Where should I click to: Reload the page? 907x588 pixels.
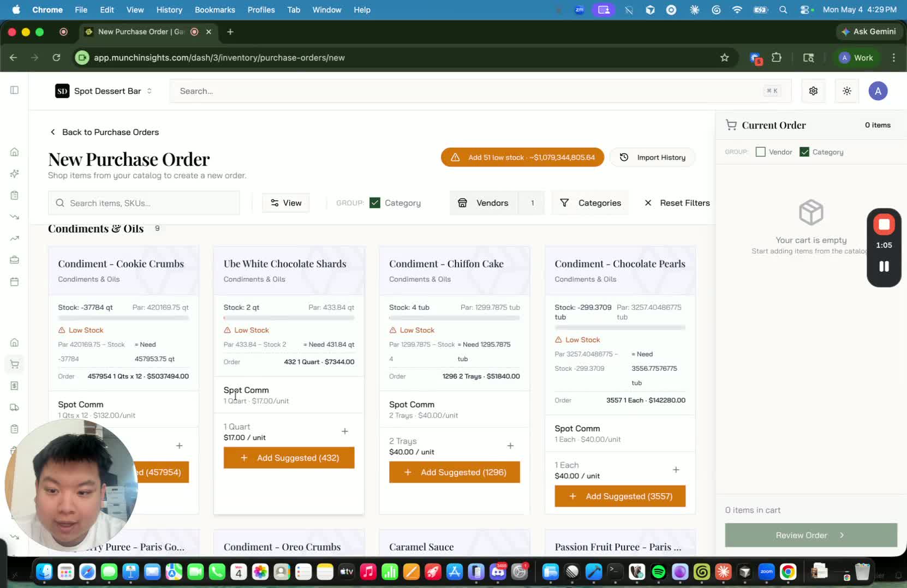pyautogui.click(x=56, y=57)
